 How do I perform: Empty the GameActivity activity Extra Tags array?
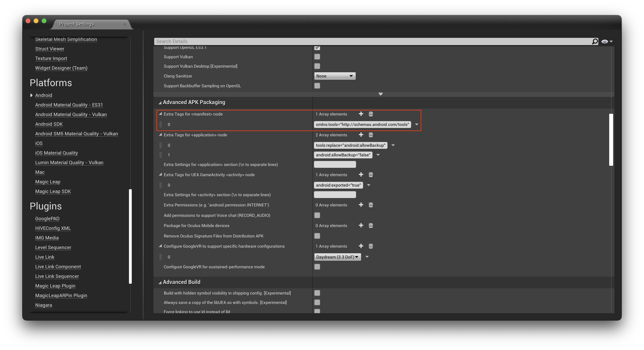pos(370,175)
